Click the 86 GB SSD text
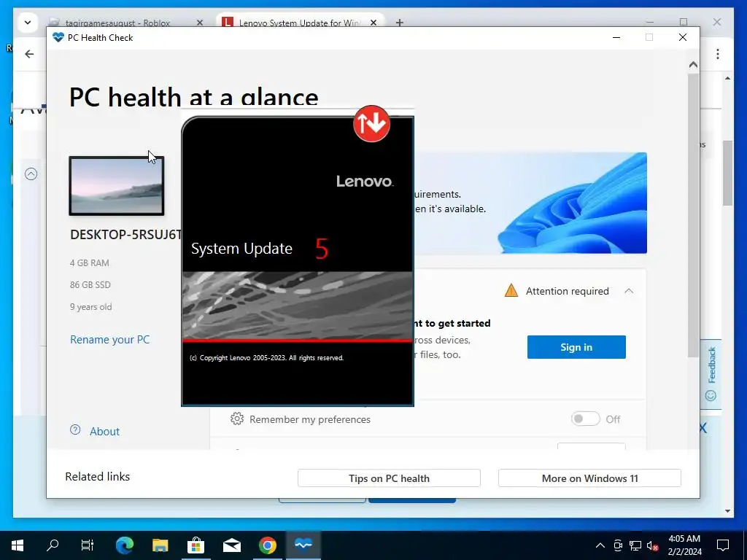The image size is (747, 560). (x=90, y=285)
